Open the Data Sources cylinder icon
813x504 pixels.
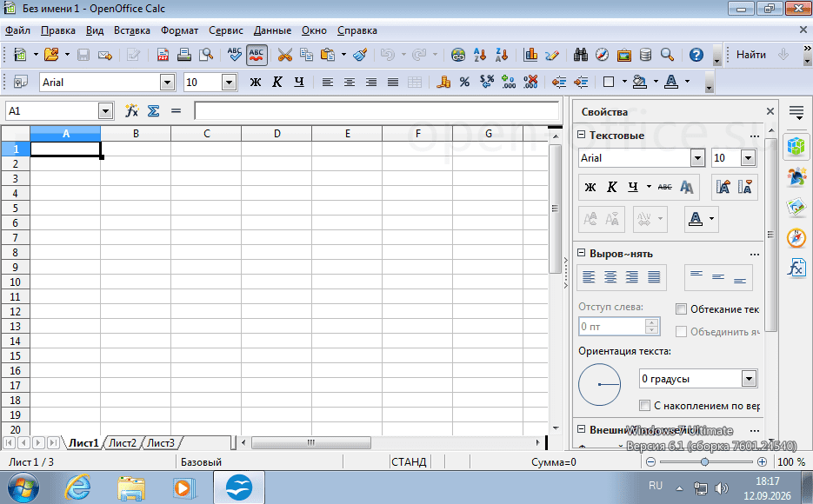click(x=645, y=55)
